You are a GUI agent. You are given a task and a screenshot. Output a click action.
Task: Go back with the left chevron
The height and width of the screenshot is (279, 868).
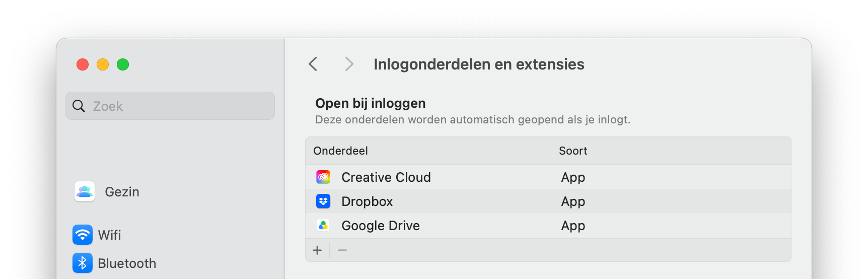(x=313, y=64)
